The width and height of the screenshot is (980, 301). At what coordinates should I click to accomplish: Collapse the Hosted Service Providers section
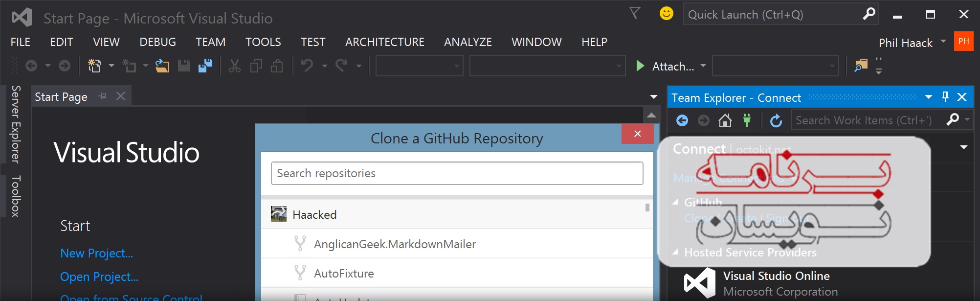tap(676, 252)
